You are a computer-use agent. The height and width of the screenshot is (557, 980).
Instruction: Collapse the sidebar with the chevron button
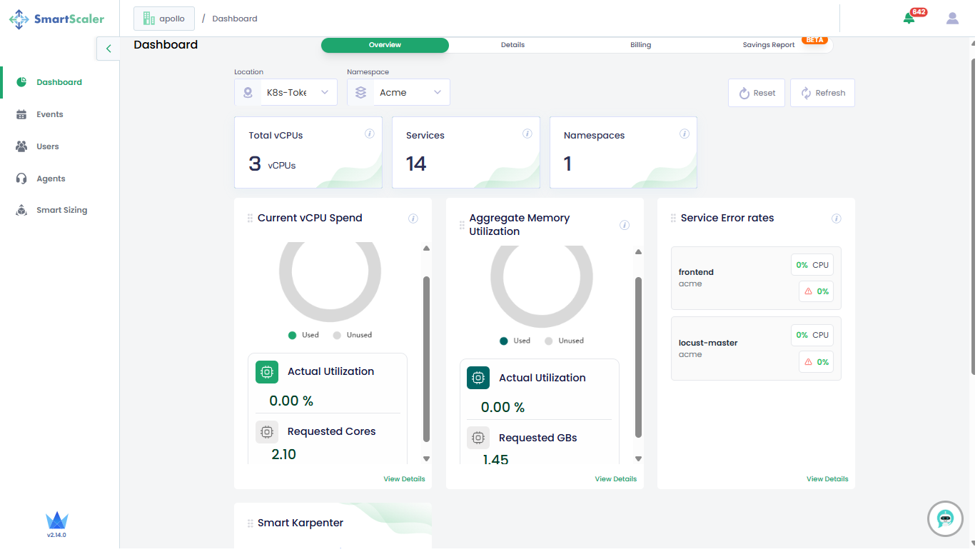pos(108,49)
